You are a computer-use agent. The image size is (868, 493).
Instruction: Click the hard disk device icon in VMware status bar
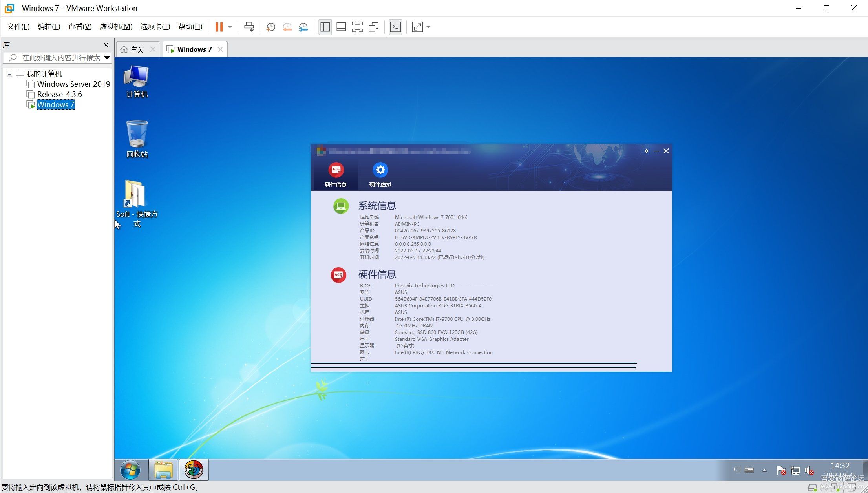click(x=812, y=488)
